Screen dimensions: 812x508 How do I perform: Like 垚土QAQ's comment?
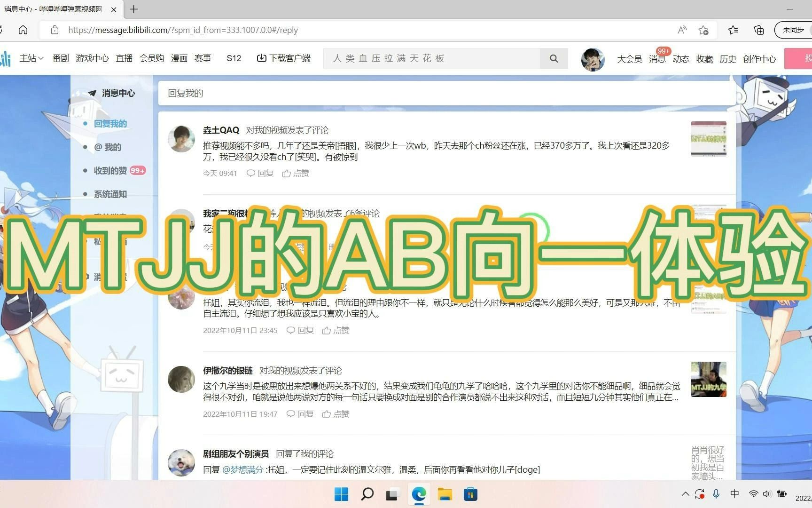point(296,173)
